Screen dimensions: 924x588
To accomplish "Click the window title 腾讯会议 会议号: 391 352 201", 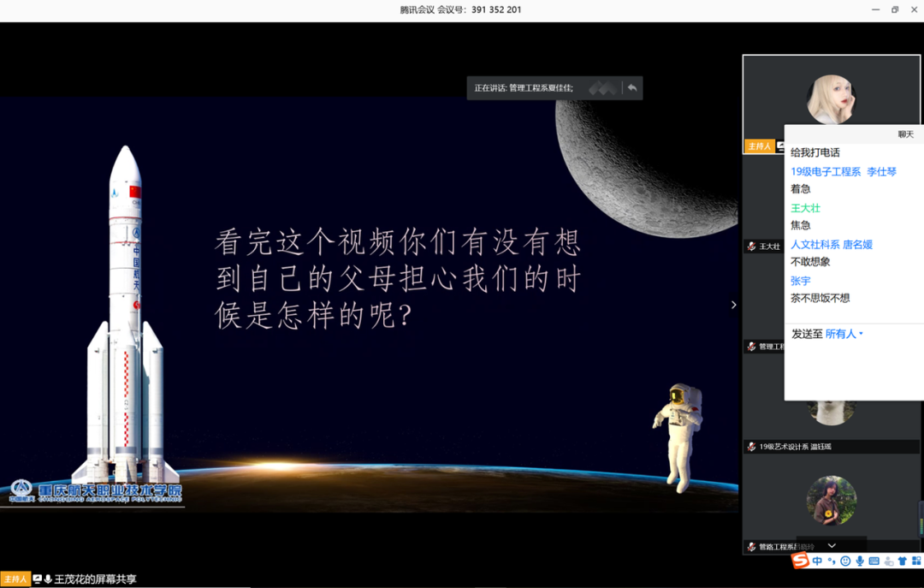I will click(460, 9).
